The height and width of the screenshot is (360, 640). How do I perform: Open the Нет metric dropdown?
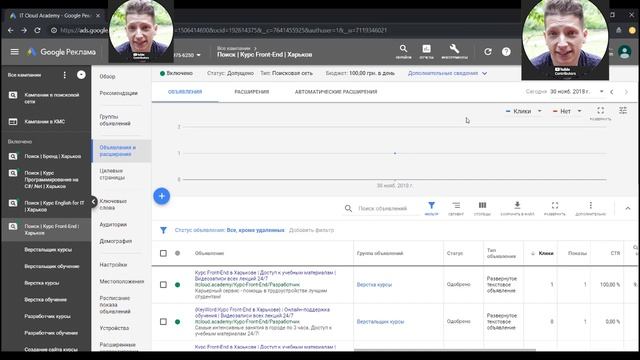click(567, 111)
